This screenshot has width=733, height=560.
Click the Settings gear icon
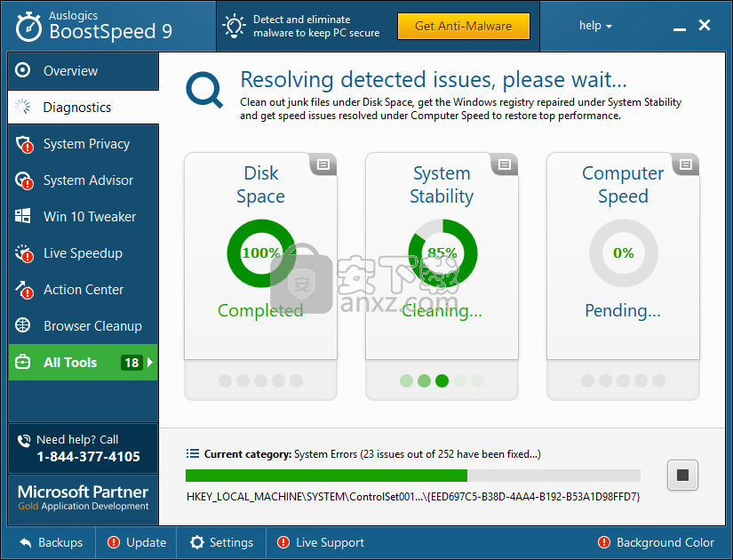pos(197,542)
